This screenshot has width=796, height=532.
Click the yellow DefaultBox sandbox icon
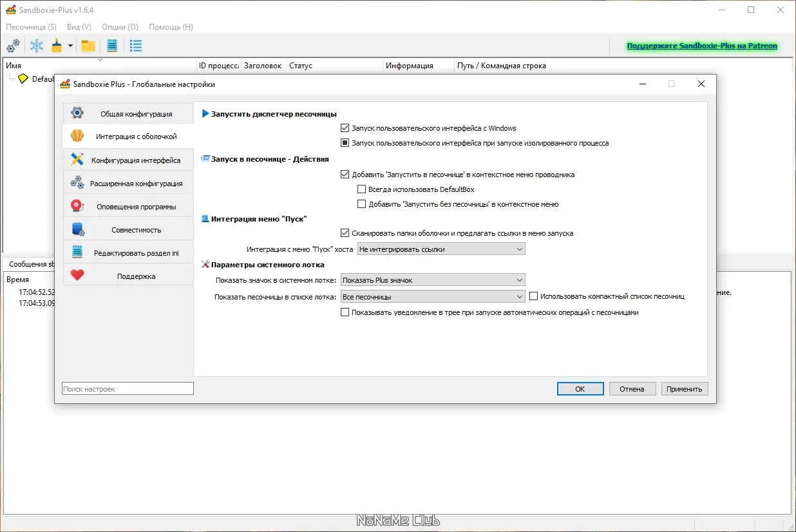click(x=23, y=79)
